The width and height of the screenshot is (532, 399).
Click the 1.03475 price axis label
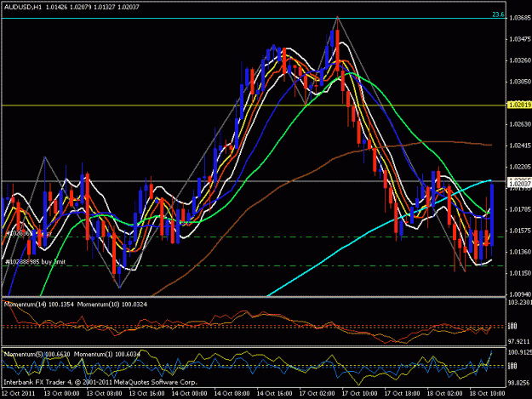520,39
